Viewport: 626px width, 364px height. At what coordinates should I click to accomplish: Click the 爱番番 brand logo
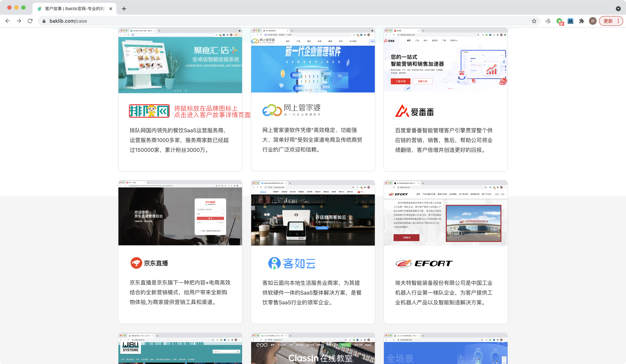click(x=414, y=111)
